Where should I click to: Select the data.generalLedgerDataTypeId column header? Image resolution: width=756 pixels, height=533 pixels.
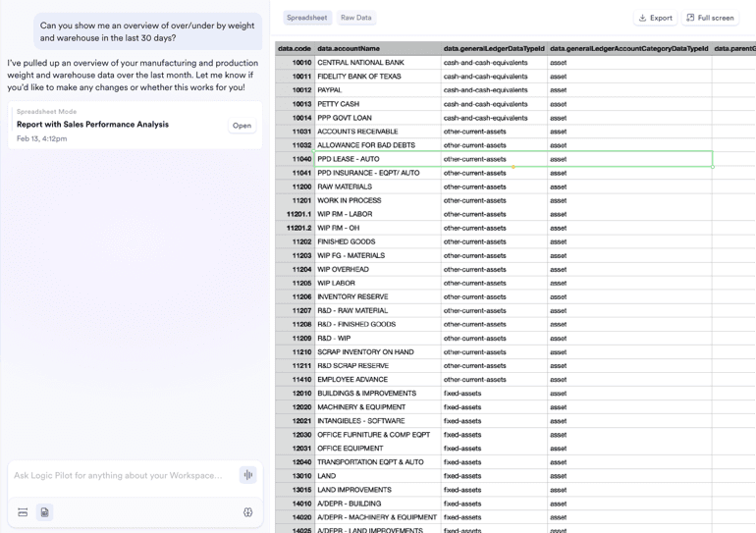coord(494,49)
